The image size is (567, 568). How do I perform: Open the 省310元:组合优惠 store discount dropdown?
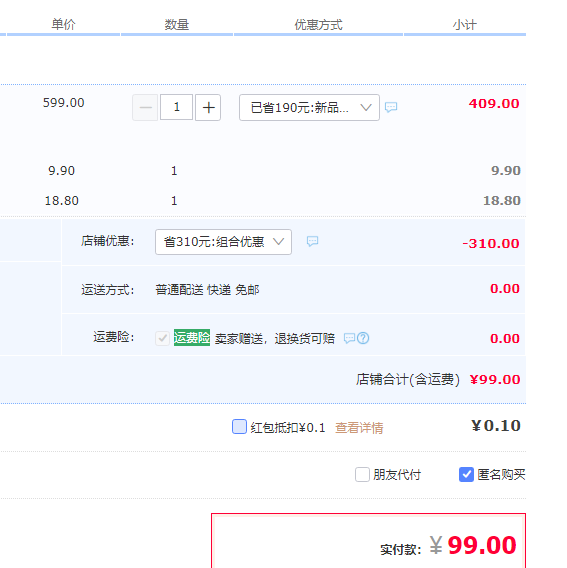(x=223, y=242)
